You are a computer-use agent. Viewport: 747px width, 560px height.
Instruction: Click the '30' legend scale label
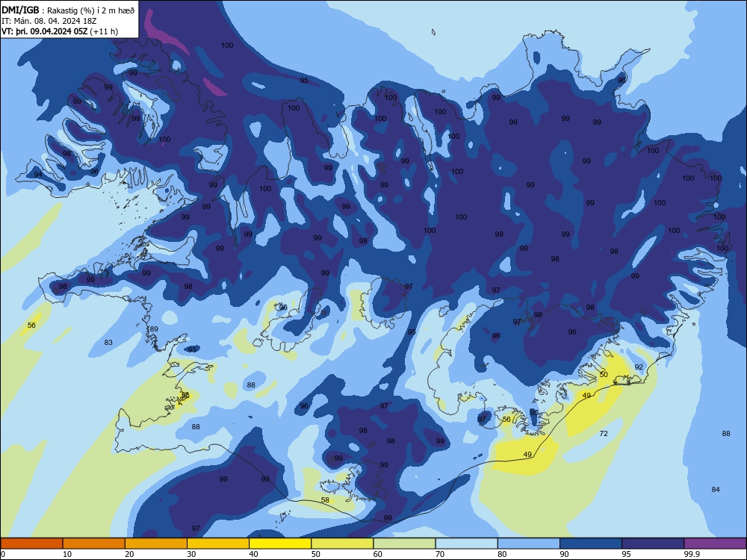191,554
